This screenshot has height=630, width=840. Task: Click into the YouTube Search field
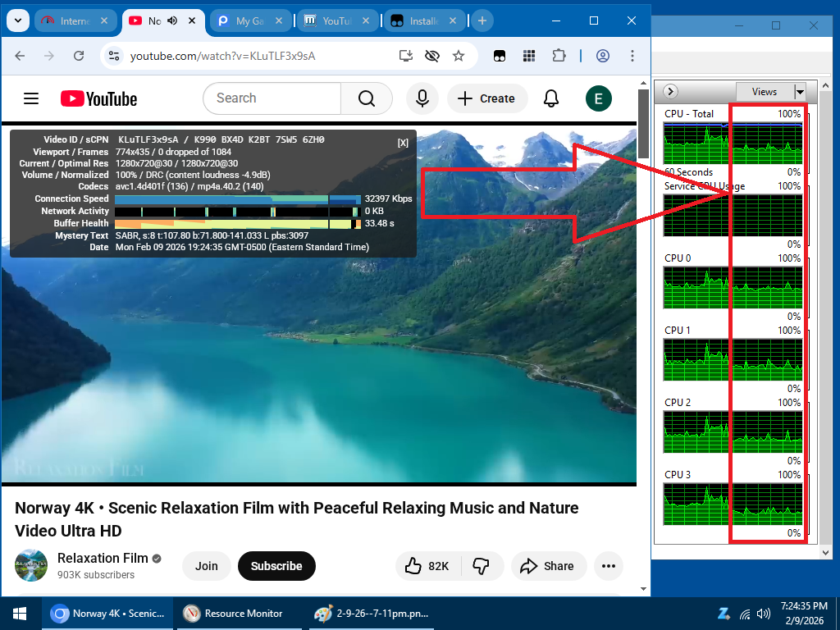tap(272, 98)
